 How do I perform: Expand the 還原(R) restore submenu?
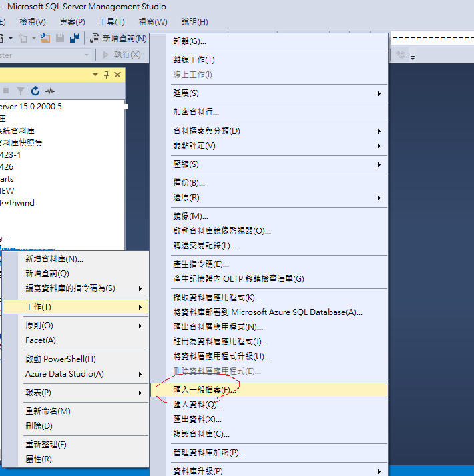coord(269,198)
